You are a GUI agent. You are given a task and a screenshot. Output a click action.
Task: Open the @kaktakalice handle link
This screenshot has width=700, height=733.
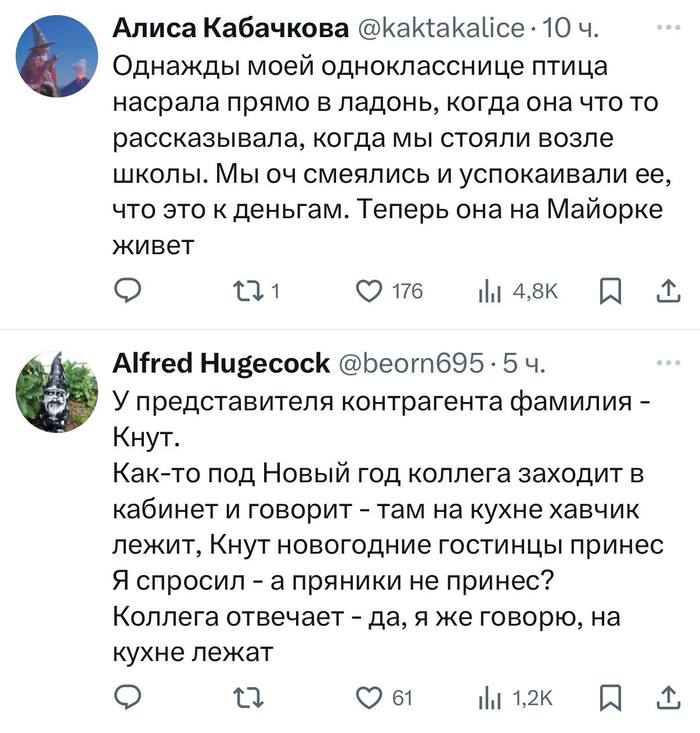point(437,29)
